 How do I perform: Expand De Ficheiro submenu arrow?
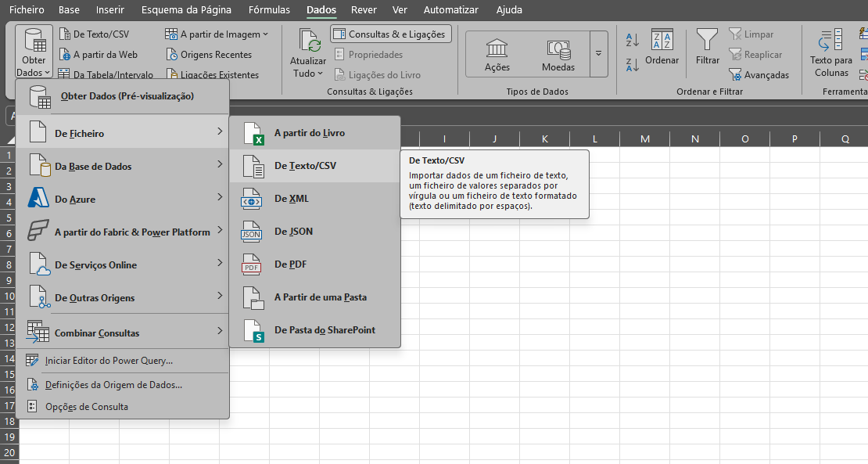pyautogui.click(x=220, y=131)
